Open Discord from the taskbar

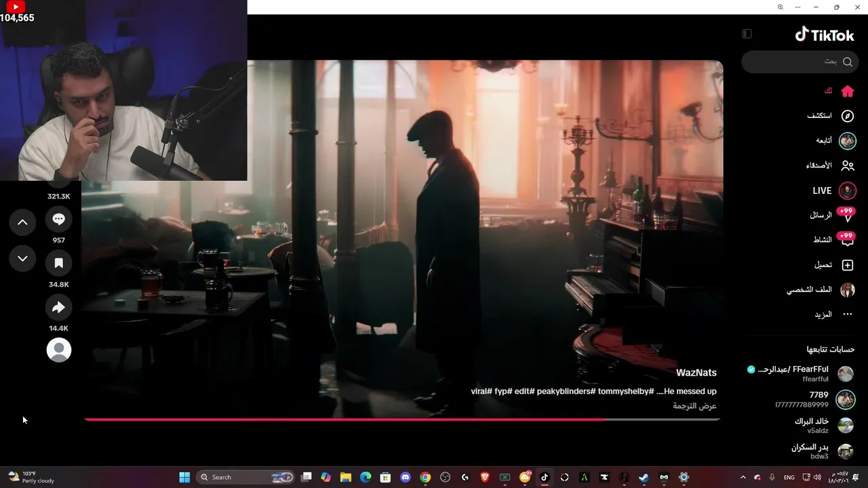[406, 477]
